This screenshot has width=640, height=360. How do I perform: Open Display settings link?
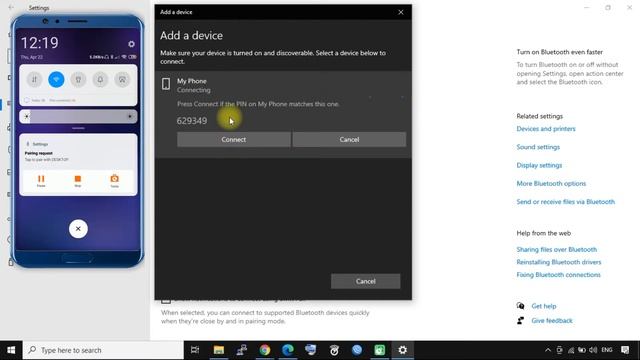[539, 165]
